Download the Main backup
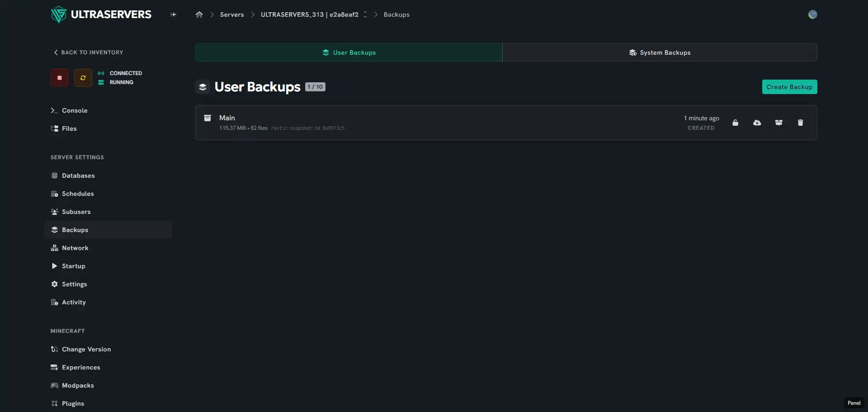868x412 pixels. (757, 123)
